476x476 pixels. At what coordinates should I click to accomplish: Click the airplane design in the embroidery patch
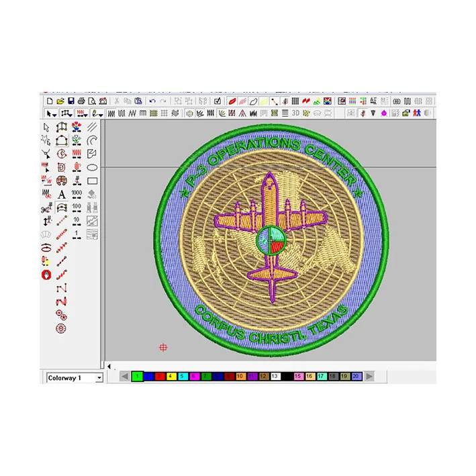click(x=271, y=236)
